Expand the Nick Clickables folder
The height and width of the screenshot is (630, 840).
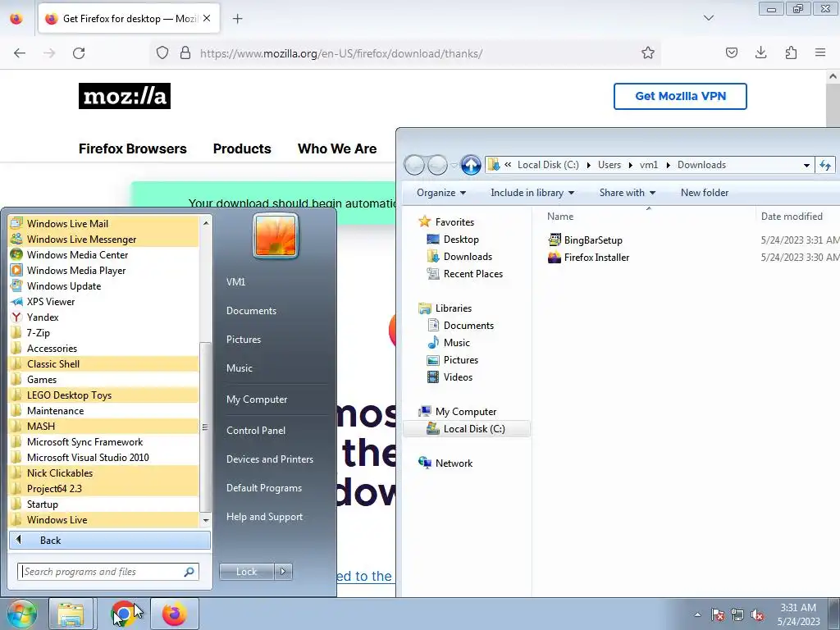click(x=104, y=472)
